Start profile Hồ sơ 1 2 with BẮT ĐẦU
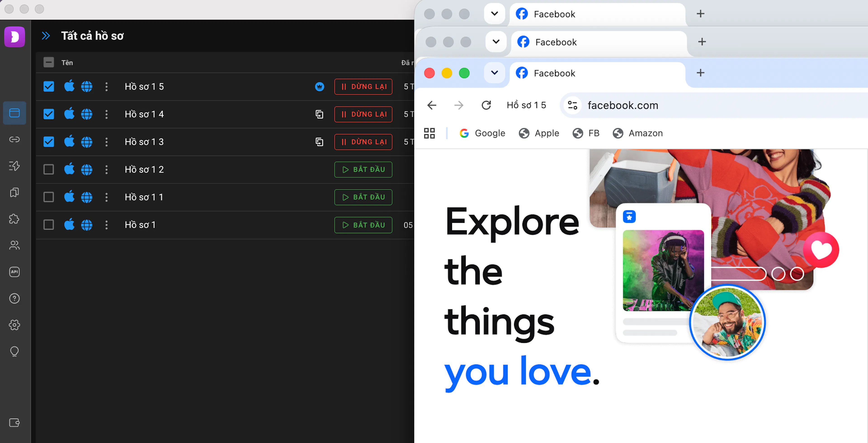 [x=363, y=170]
